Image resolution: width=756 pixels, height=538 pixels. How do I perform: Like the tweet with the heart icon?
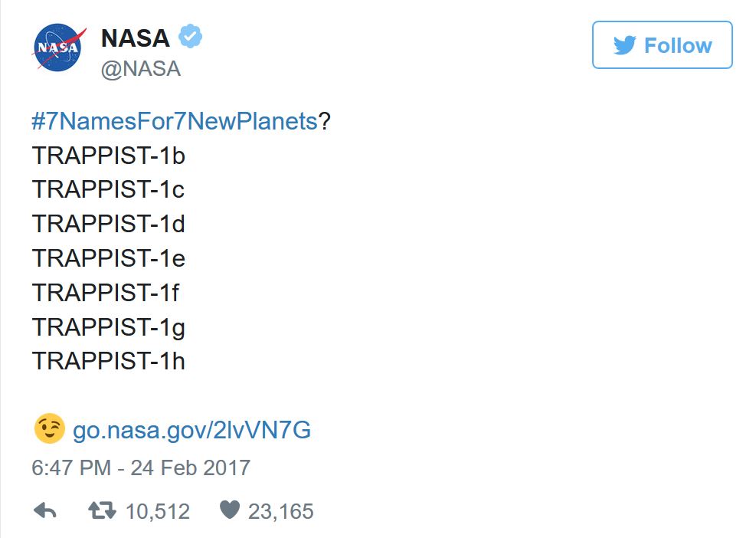tap(230, 510)
